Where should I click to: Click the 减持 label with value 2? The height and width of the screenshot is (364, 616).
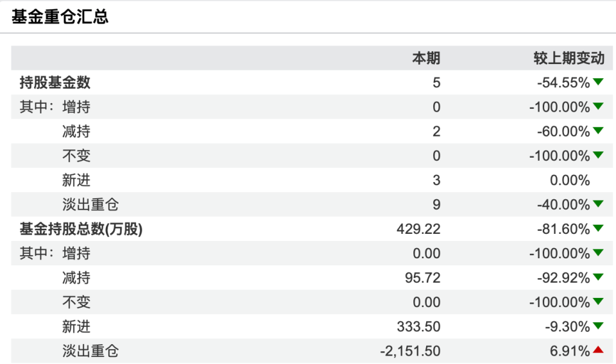click(76, 131)
